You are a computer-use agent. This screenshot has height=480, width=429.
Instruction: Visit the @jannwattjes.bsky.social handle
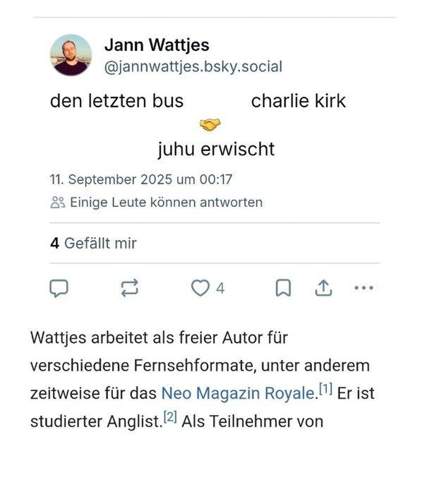click(193, 67)
